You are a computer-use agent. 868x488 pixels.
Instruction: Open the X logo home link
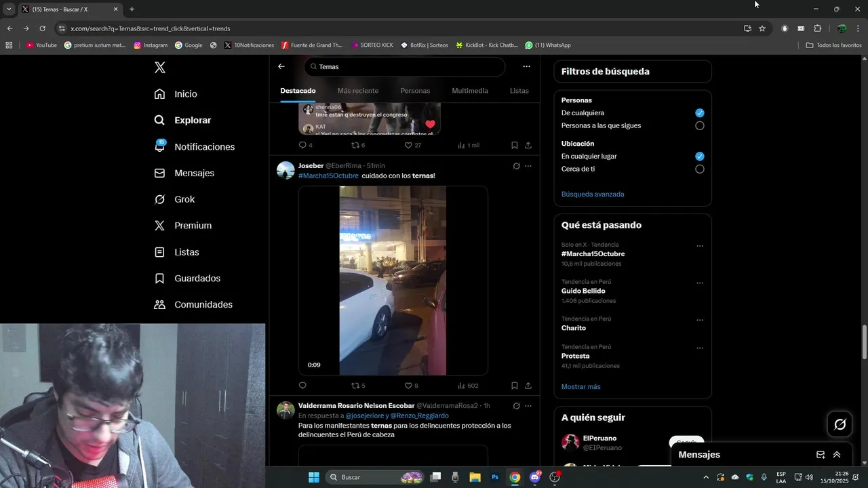160,67
